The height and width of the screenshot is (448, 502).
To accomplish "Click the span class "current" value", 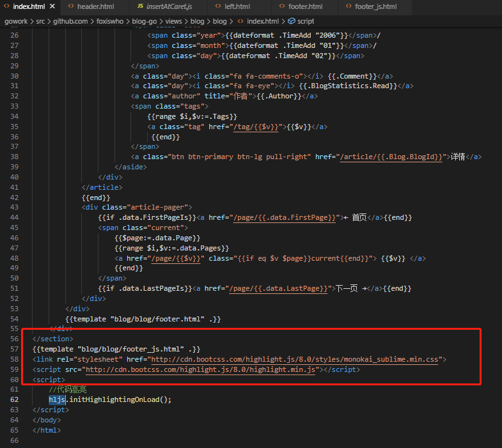I will (166, 228).
